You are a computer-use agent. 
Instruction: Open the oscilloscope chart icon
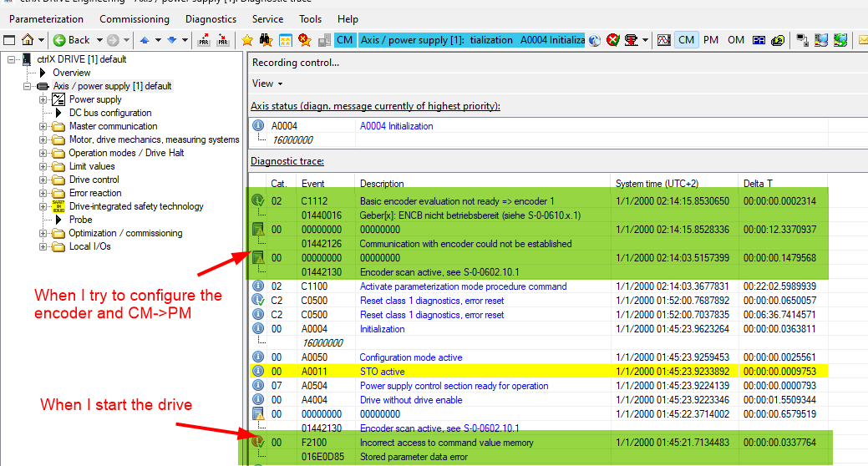[664, 39]
